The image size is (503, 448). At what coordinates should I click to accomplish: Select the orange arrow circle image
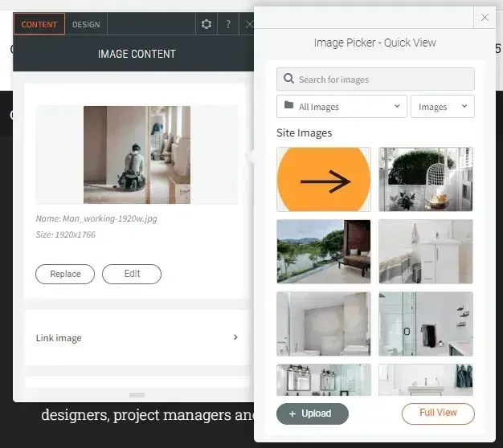pos(324,180)
